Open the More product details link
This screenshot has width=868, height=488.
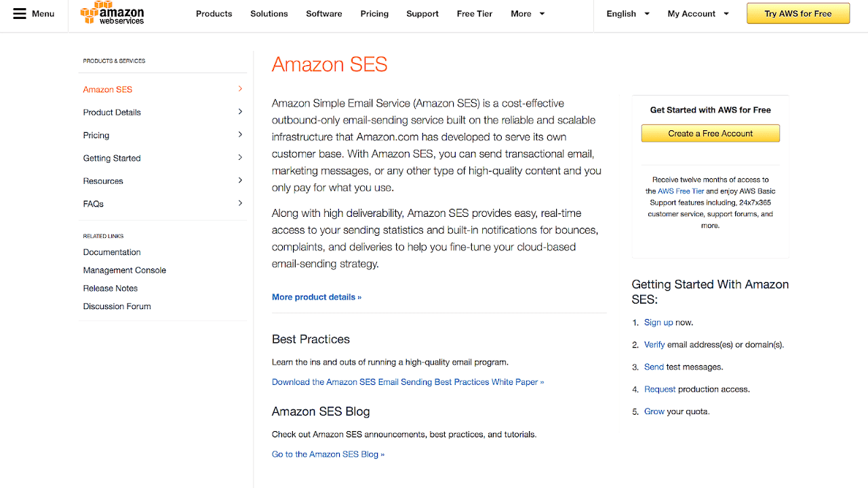[317, 297]
